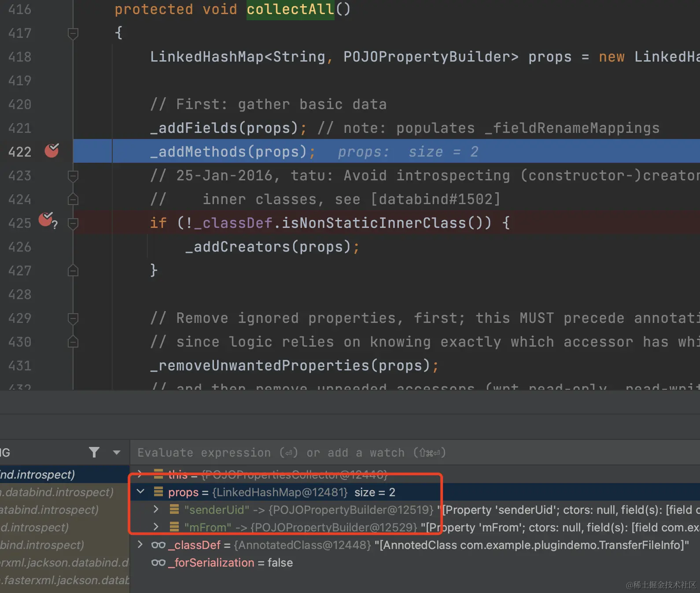Click POJOPropertyBuilder type on line 418
Viewport: 700px width, 593px height.
coord(426,57)
